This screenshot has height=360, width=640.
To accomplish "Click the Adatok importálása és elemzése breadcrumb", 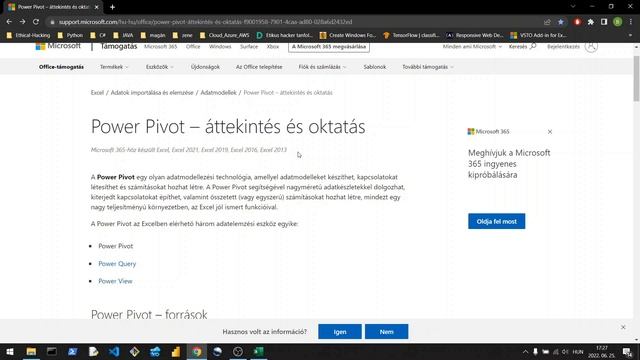I will tap(152, 93).
